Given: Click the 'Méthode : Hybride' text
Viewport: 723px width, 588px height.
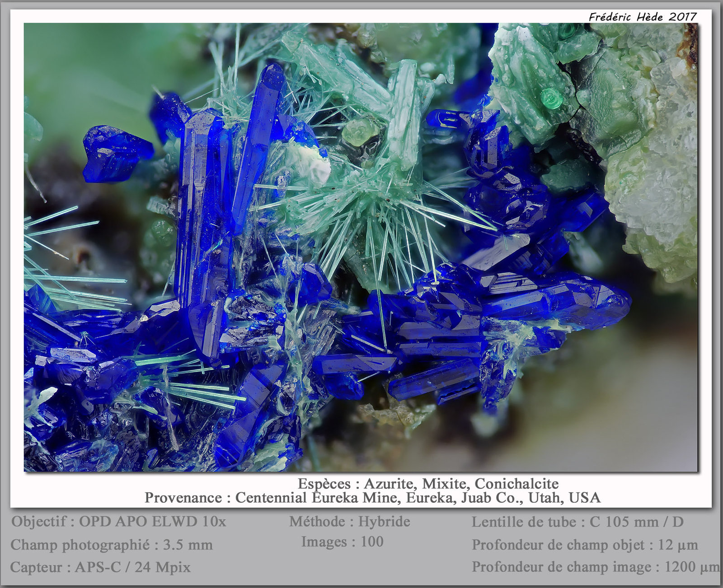Looking at the screenshot, I should pyautogui.click(x=350, y=522).
